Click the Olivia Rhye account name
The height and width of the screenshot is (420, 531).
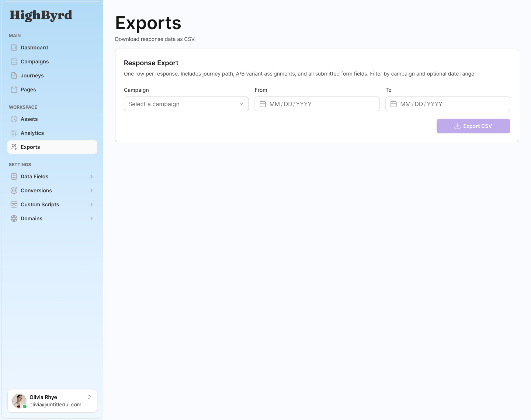(43, 397)
